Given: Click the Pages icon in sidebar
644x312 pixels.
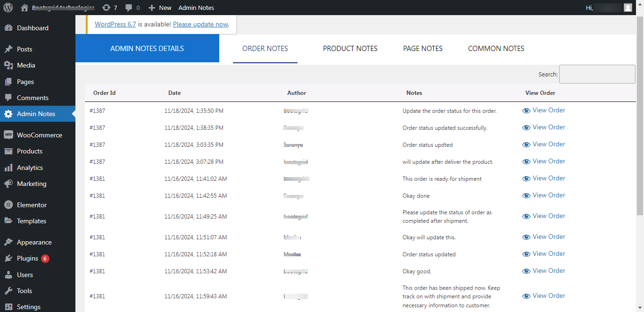Looking at the screenshot, I should [x=8, y=82].
